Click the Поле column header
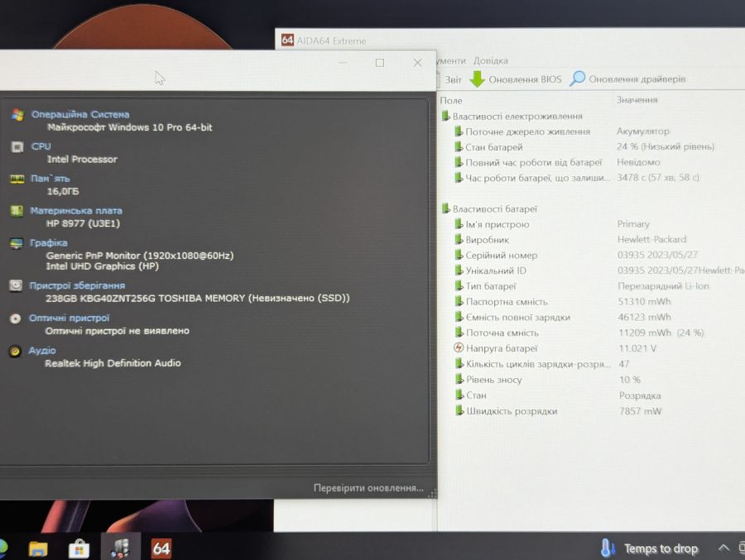Screen dimensions: 745x560 451,101
